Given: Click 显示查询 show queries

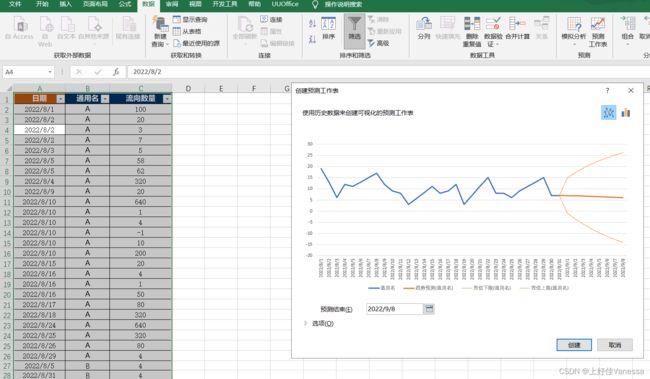Looking at the screenshot, I should click(x=190, y=19).
